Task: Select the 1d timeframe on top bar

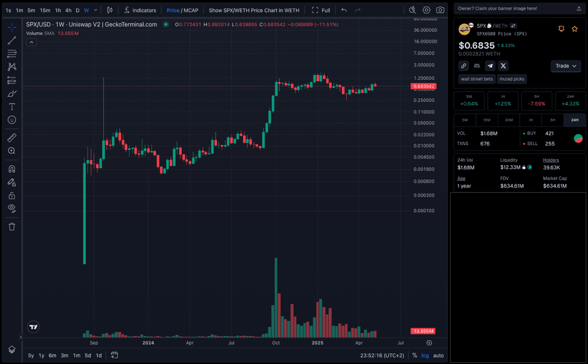Action: point(77,10)
